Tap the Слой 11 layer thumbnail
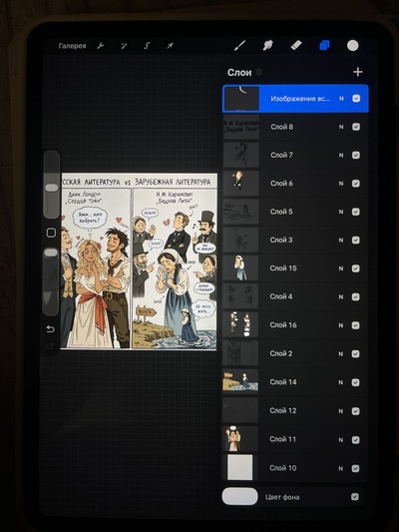399x532 pixels. [x=240, y=439]
